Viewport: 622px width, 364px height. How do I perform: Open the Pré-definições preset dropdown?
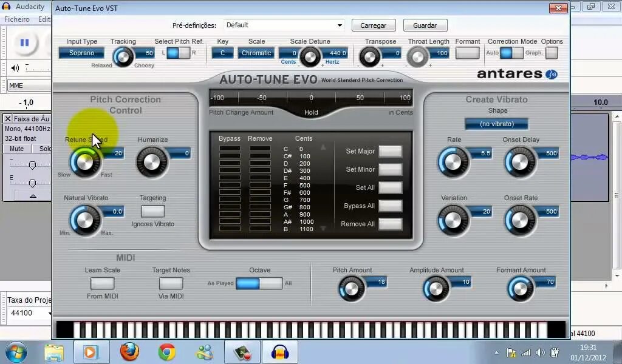284,25
